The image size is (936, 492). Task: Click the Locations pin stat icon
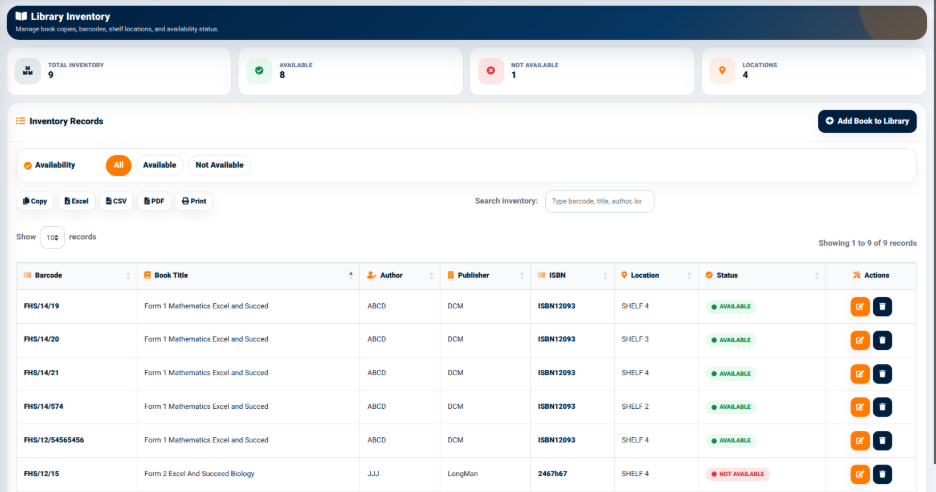722,70
